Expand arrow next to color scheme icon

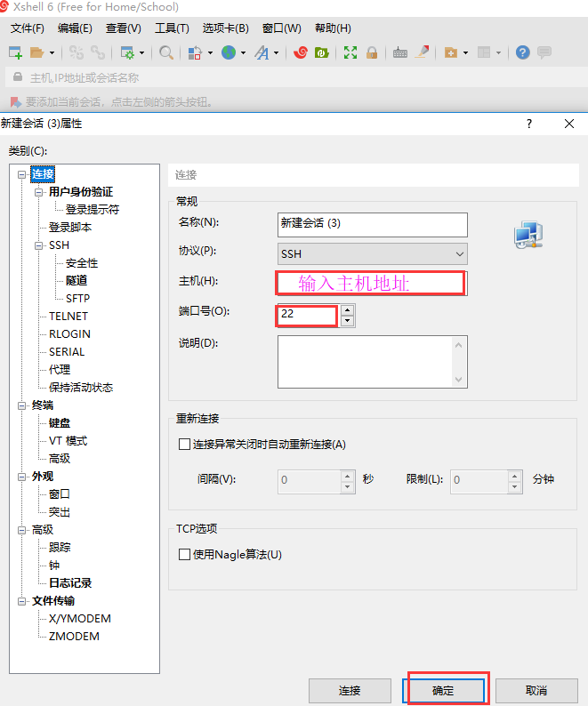click(210, 53)
